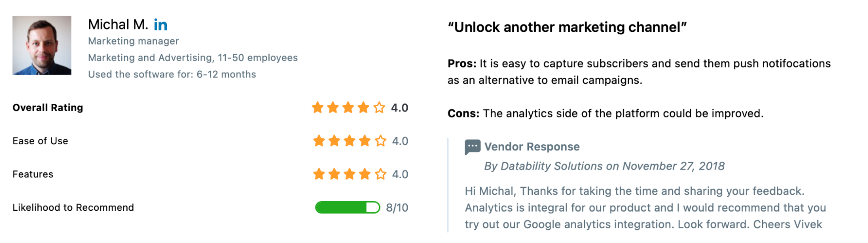The height and width of the screenshot is (243, 868).
Task: Open Michal M.'s LinkedIn profile icon
Action: click(x=161, y=25)
